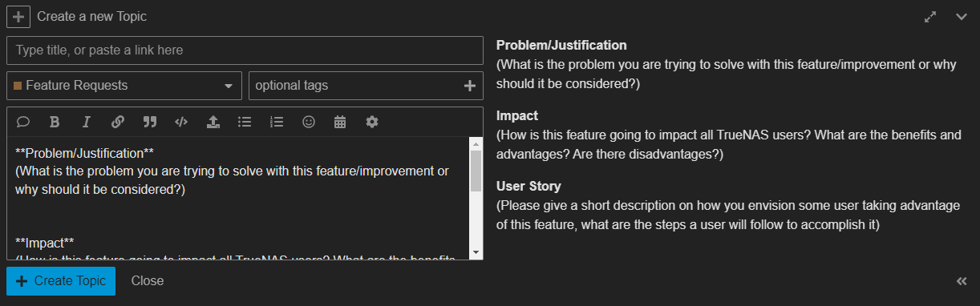Screen dimensions: 980x306
Task: Click the Create Topic button
Action: point(61,280)
